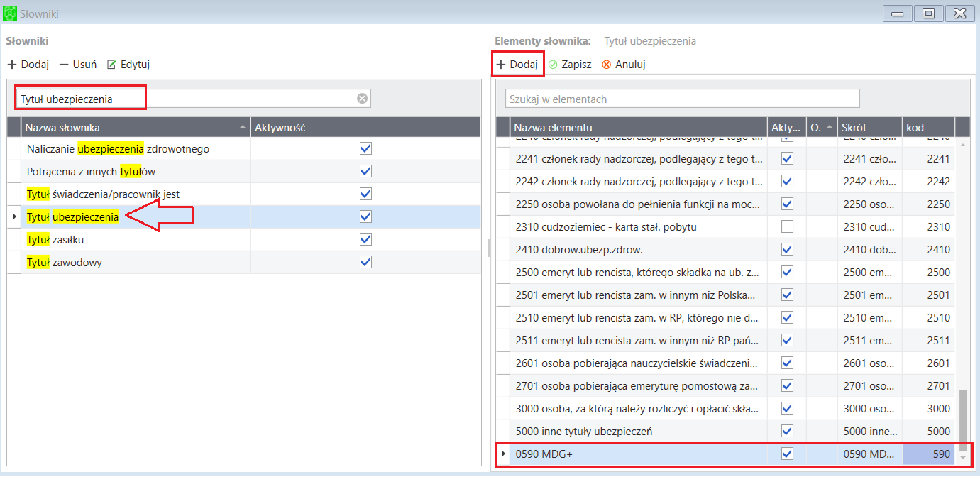Viewport: 980px width, 477px height.
Task: Click Zapisz green check icon
Action: pos(553,65)
